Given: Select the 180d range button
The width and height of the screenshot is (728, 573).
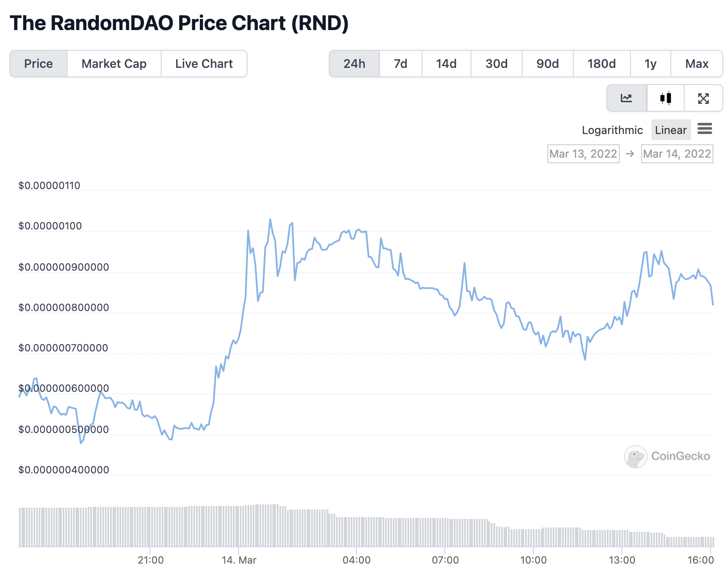Looking at the screenshot, I should pyautogui.click(x=601, y=64).
